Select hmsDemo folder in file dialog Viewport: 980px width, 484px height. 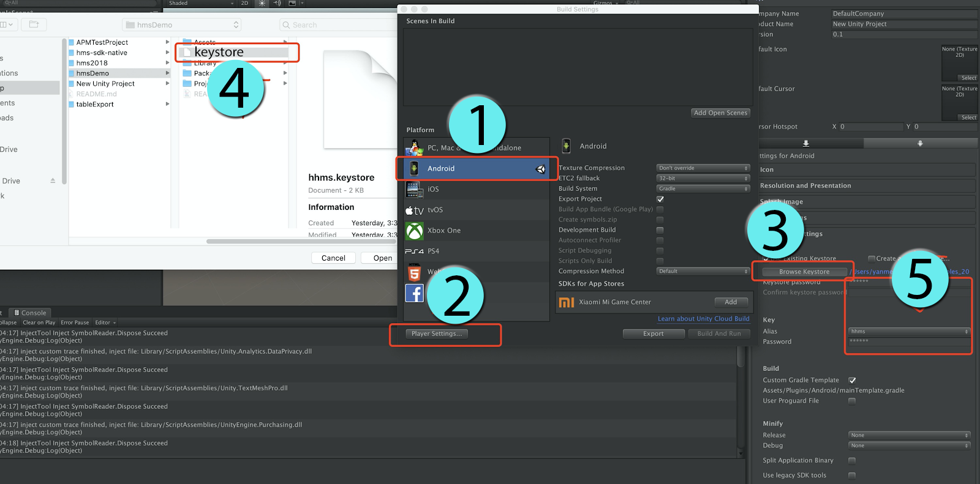coord(119,73)
